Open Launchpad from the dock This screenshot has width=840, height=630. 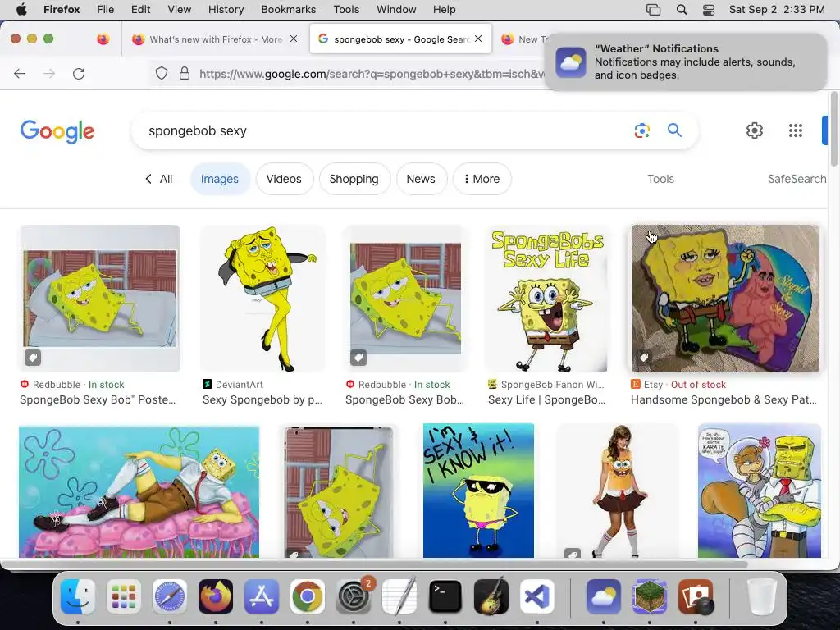click(x=124, y=596)
